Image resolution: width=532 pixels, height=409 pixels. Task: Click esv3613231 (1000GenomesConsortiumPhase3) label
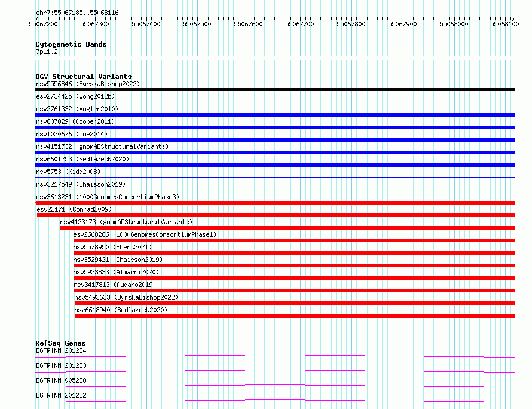[108, 197]
